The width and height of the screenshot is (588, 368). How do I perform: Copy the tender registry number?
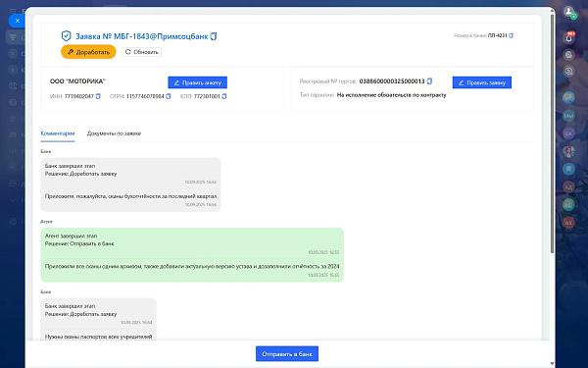pyautogui.click(x=430, y=81)
